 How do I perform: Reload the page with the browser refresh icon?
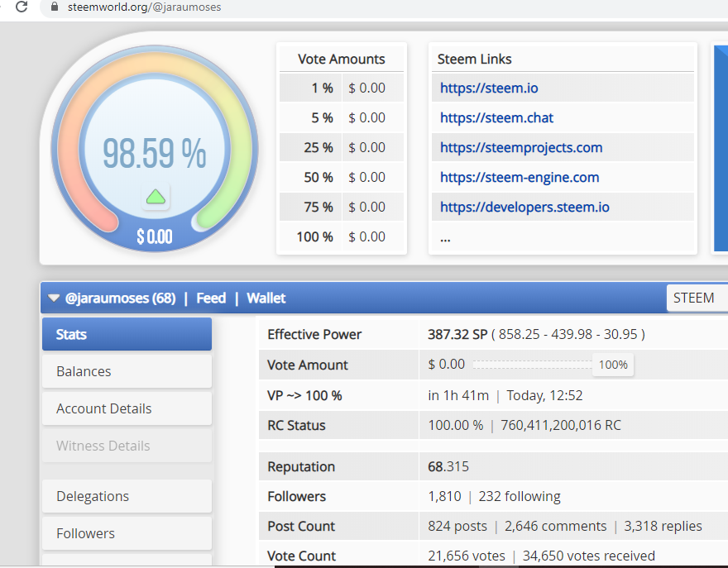pyautogui.click(x=22, y=7)
